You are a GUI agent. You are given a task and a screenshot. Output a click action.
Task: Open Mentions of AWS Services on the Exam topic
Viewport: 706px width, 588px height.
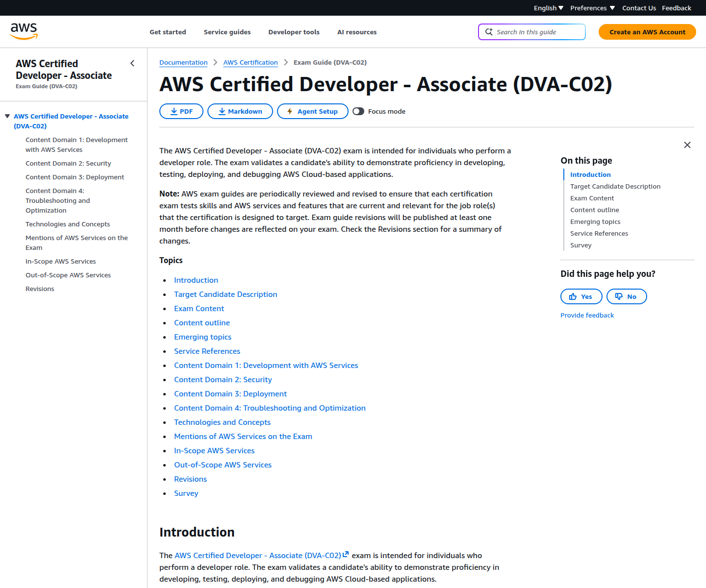tap(243, 436)
